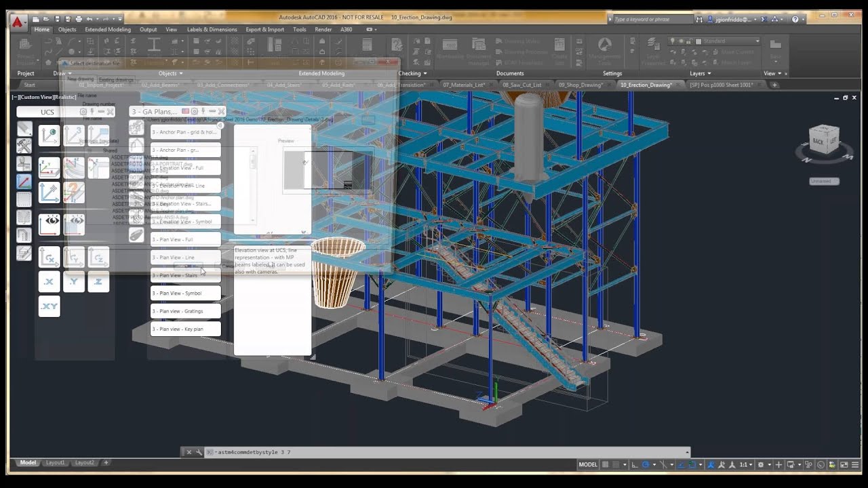
Task: Open the GA Plans palette settings gear
Action: pyautogui.click(x=194, y=111)
